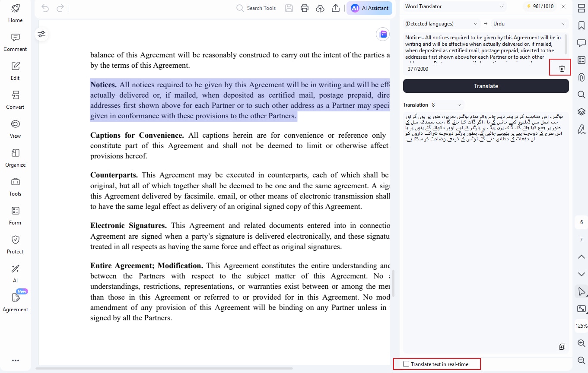Click the Share export icon
This screenshot has height=373, width=588.
[x=336, y=8]
